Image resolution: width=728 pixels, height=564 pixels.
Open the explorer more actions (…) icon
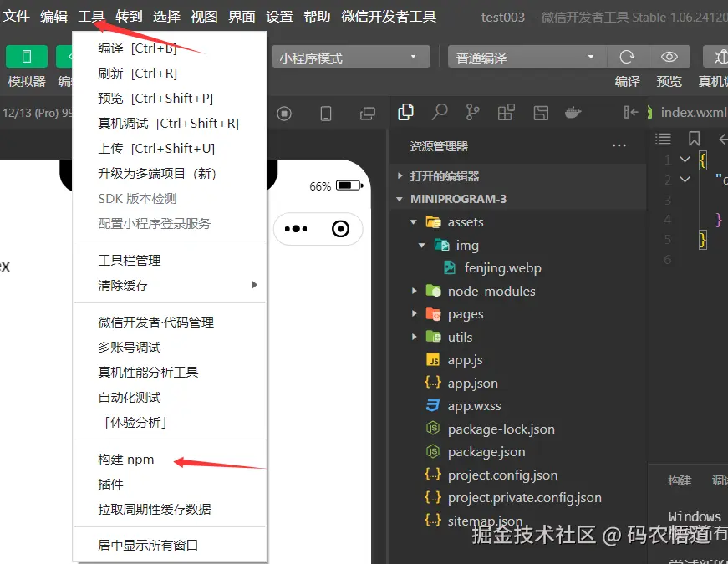pyautogui.click(x=619, y=145)
